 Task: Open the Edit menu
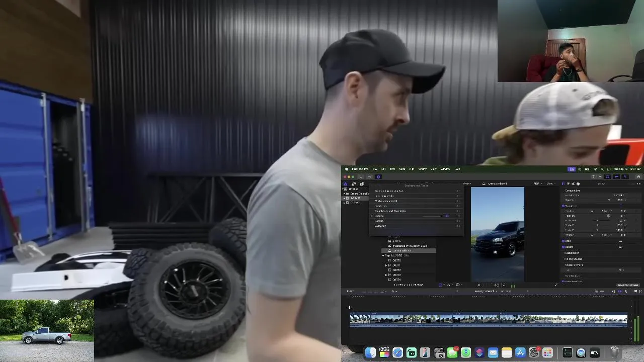coord(383,169)
